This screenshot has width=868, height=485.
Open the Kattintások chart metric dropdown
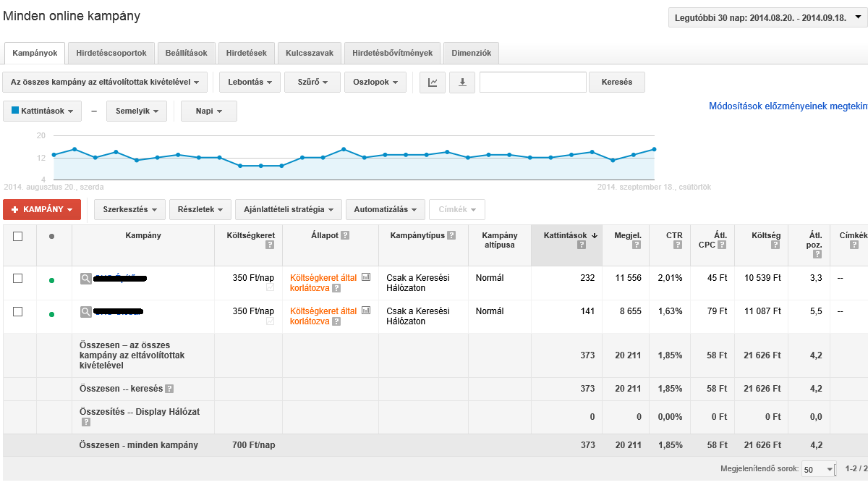click(x=42, y=111)
